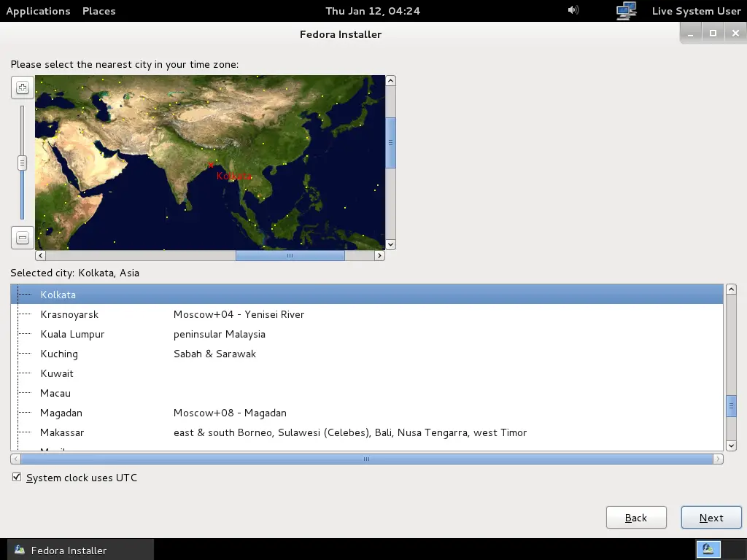The image size is (747, 560).
Task: Zoom in on the time zone map
Action: coord(23,87)
